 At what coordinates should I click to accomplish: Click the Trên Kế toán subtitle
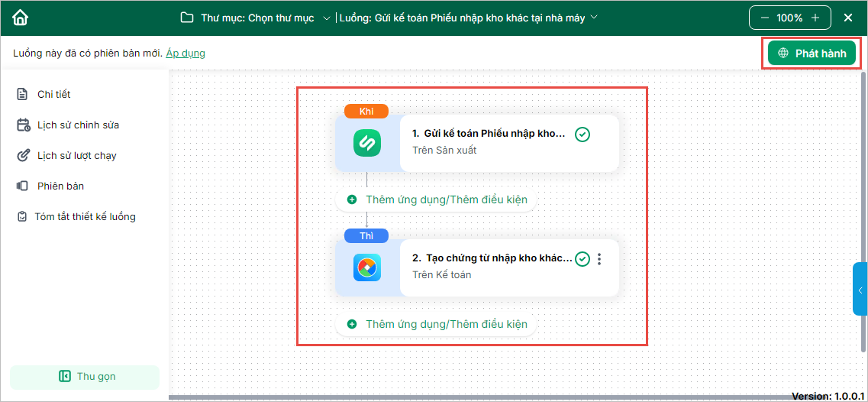coord(442,274)
